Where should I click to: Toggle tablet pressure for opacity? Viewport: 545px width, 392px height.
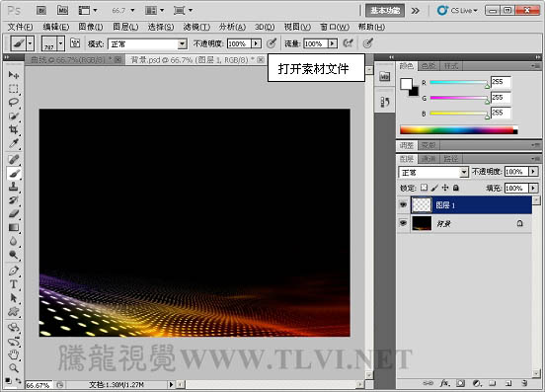(272, 43)
